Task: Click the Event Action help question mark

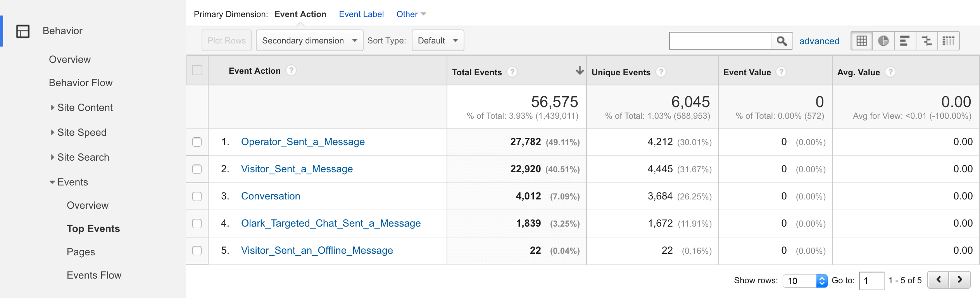Action: click(291, 71)
